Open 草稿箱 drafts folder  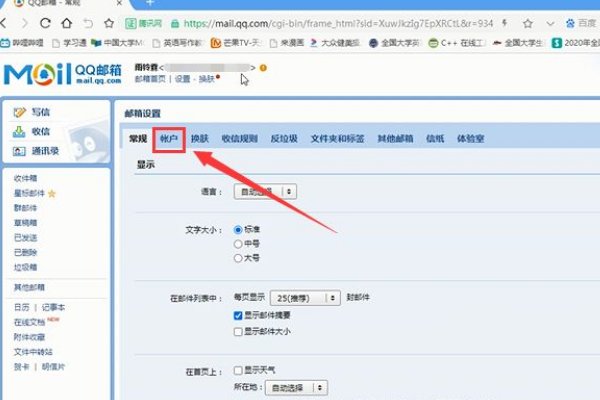pos(25,223)
